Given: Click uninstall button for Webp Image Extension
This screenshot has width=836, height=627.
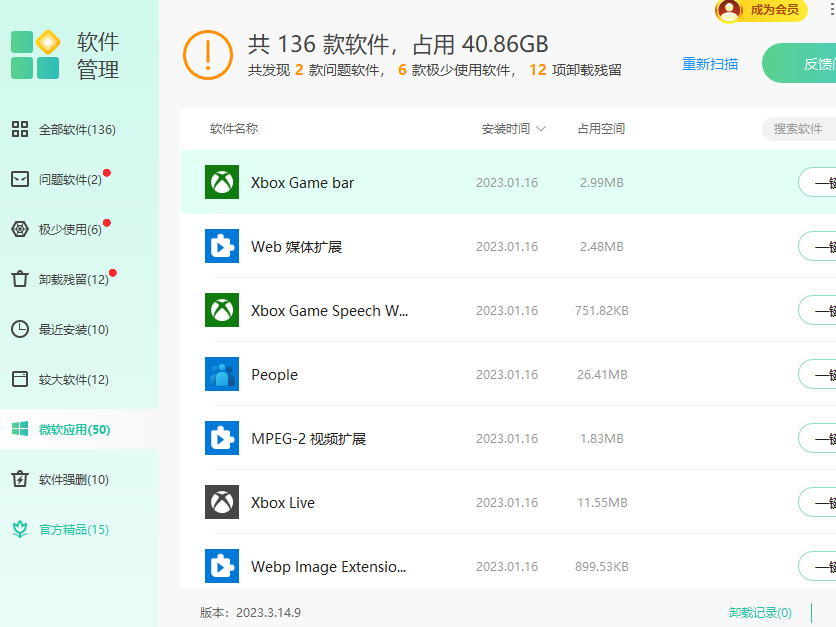Looking at the screenshot, I should click(x=817, y=566).
